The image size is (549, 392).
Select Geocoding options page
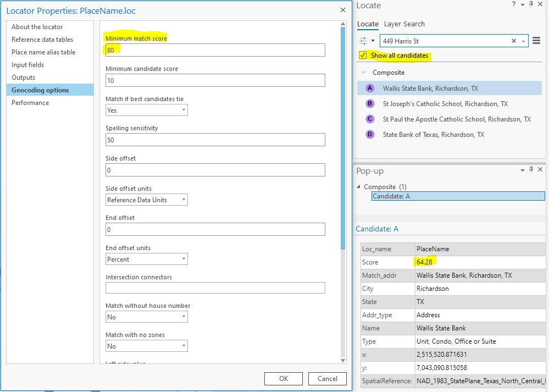point(50,90)
